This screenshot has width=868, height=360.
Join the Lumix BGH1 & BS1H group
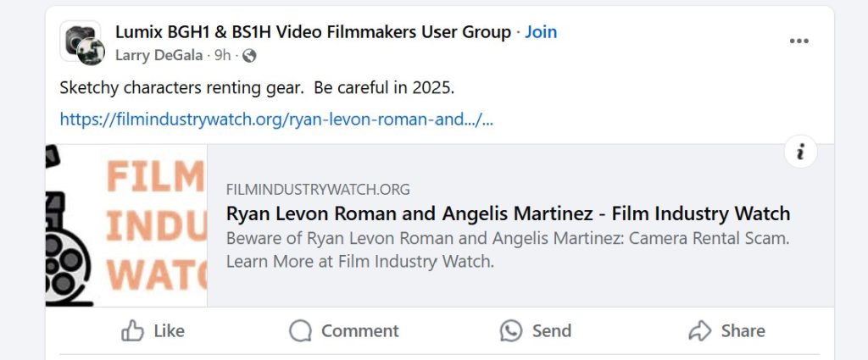coord(541,32)
